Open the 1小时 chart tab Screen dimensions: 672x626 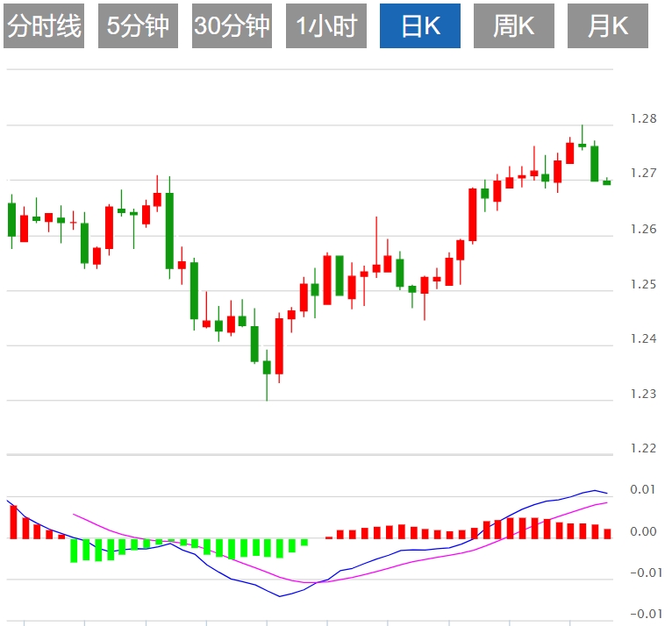point(326,25)
